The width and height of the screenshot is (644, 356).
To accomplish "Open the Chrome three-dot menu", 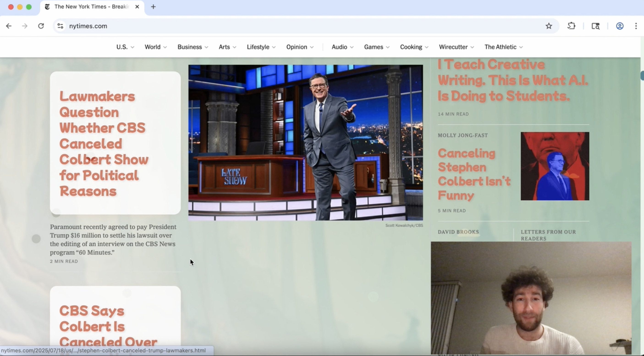I will [636, 26].
